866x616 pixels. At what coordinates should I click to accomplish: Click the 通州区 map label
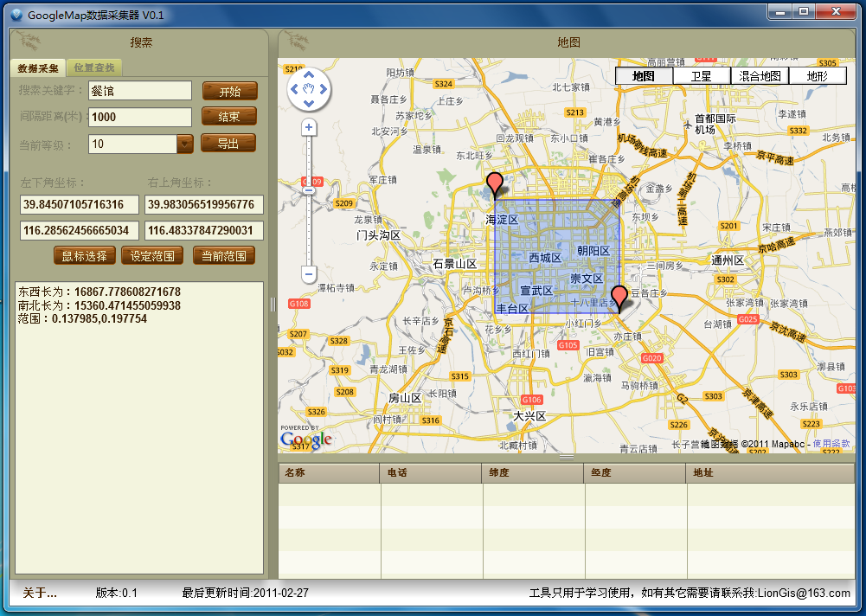pos(728,260)
